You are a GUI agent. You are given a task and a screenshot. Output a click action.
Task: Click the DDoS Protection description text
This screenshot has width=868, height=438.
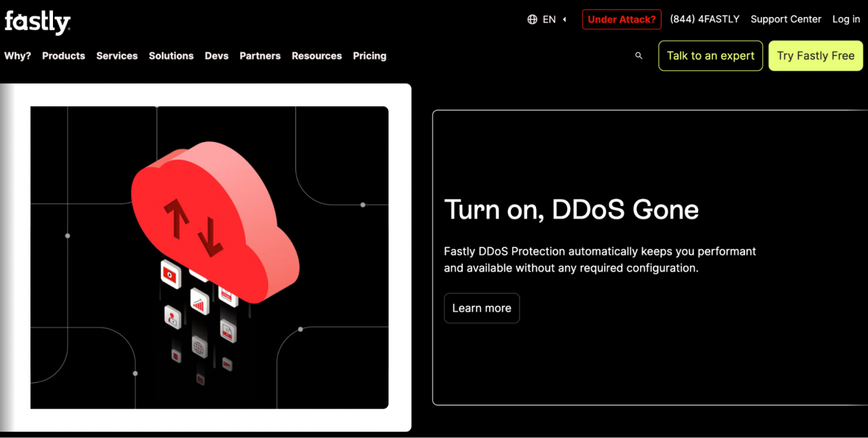point(600,260)
